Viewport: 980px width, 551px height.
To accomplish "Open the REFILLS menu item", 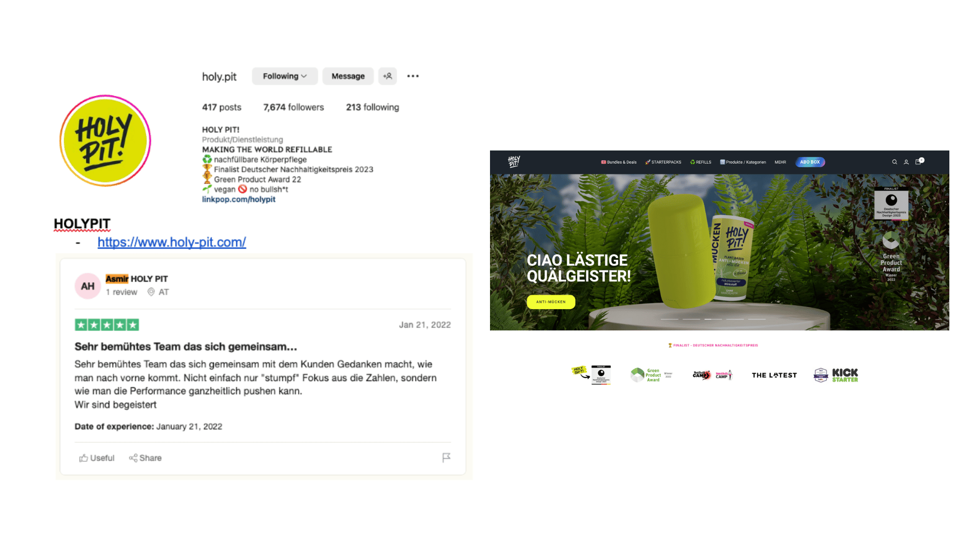I will [700, 162].
